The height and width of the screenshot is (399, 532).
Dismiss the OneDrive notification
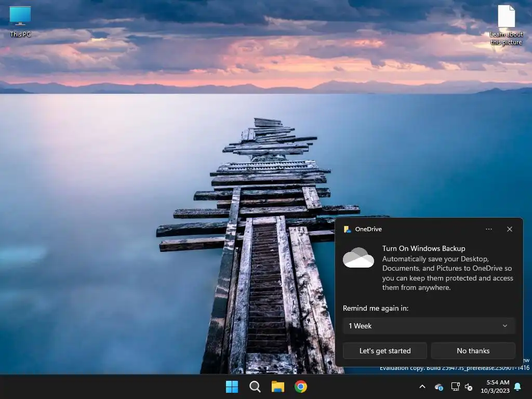pyautogui.click(x=510, y=229)
